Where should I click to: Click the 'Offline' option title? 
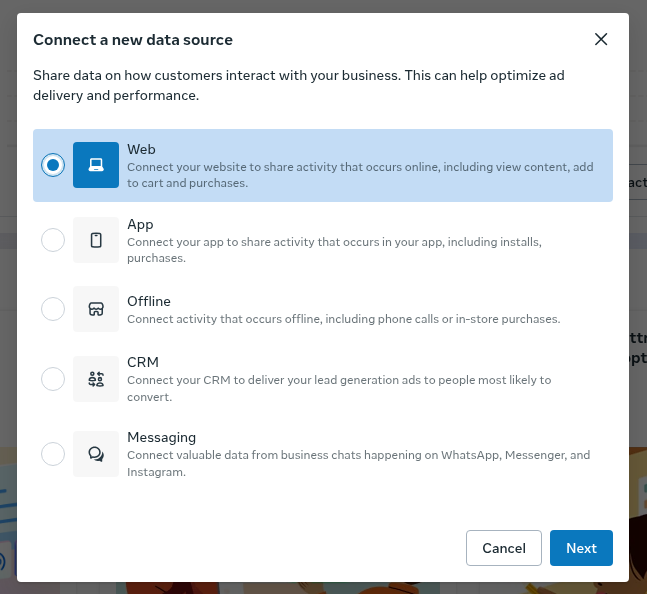149,302
